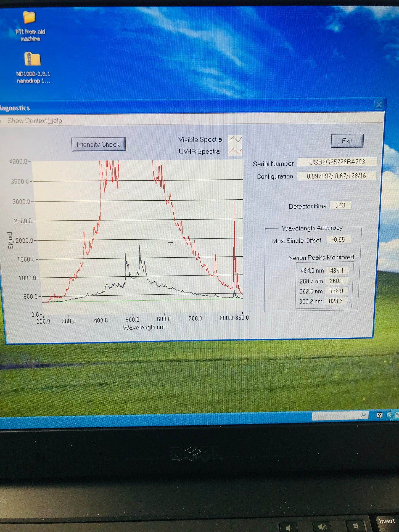The width and height of the screenshot is (399, 532).
Task: Click the Serial Number field
Action: (337, 162)
